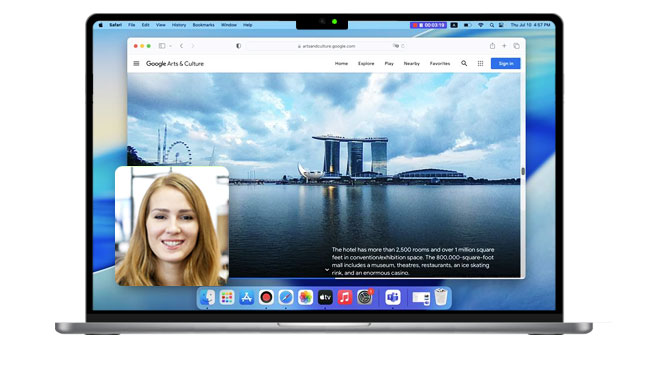Open Finder from the Dock

coord(207,297)
